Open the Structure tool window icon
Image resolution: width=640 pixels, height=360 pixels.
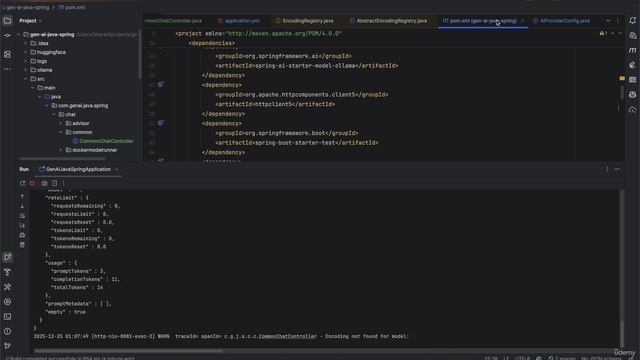[7, 54]
